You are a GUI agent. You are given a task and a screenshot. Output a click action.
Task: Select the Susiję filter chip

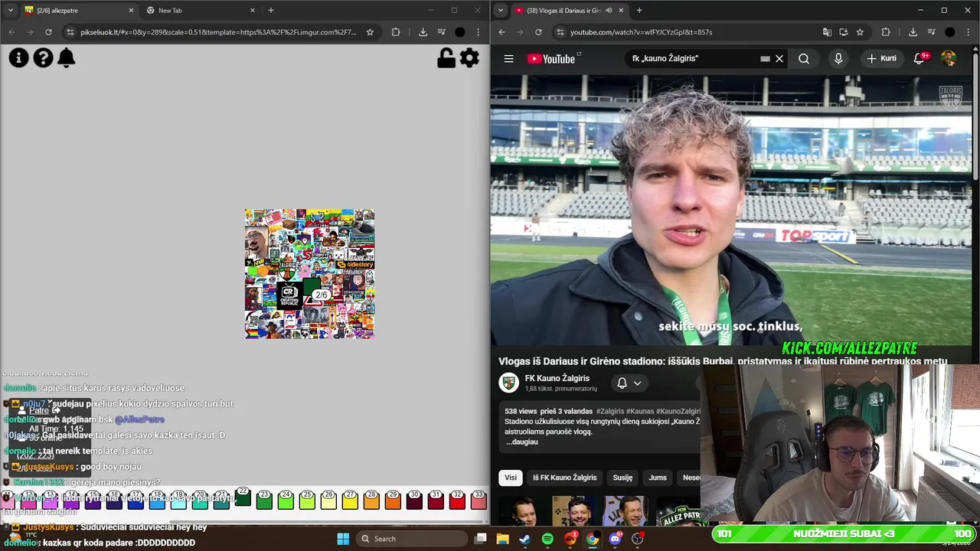622,478
